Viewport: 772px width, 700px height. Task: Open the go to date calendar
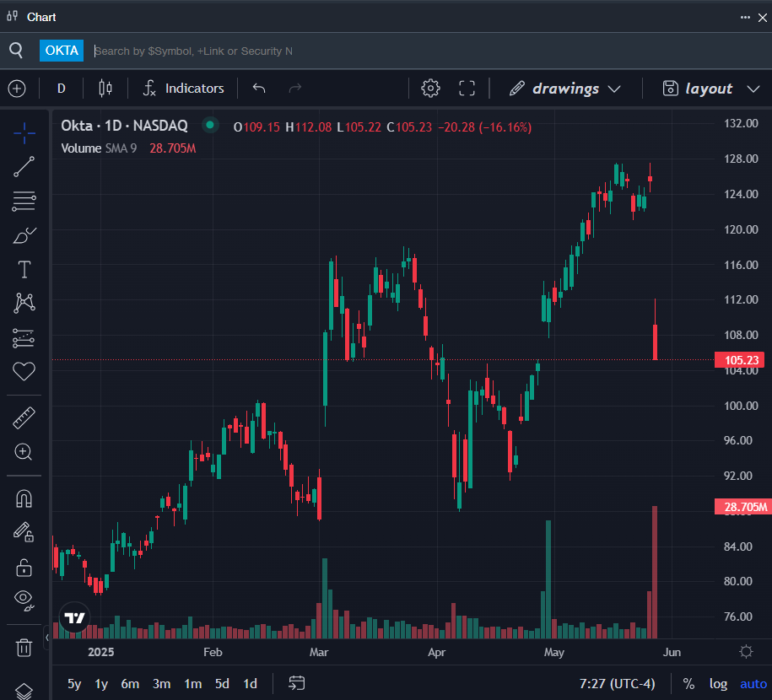coord(296,683)
